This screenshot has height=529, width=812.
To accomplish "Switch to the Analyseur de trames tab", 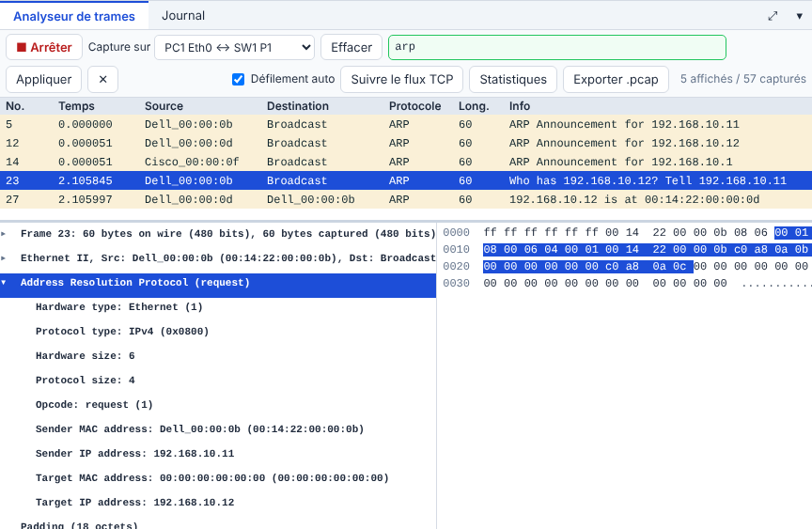I will pos(74,16).
